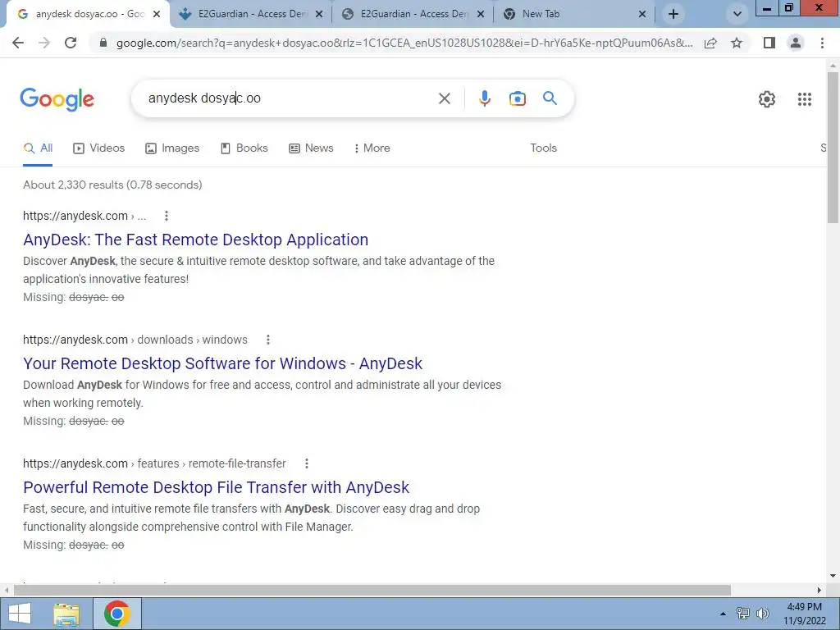Open Powerful Remote Desktop File Transfer link

[216, 487]
